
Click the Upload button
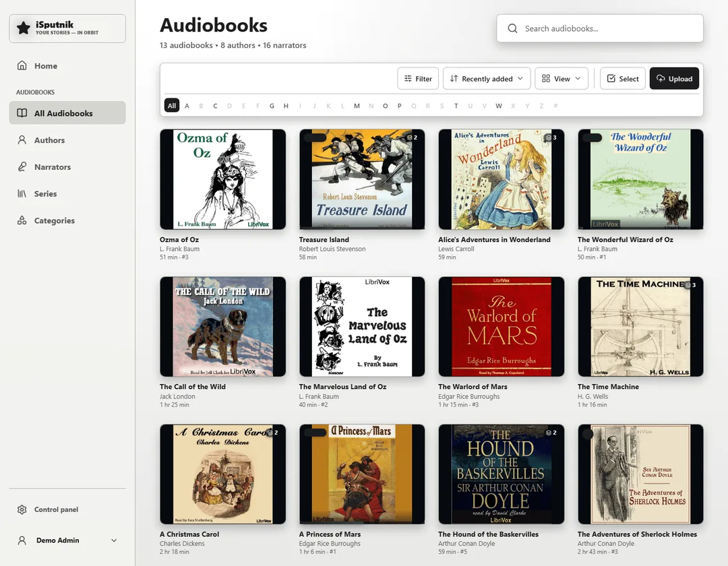[x=674, y=78]
